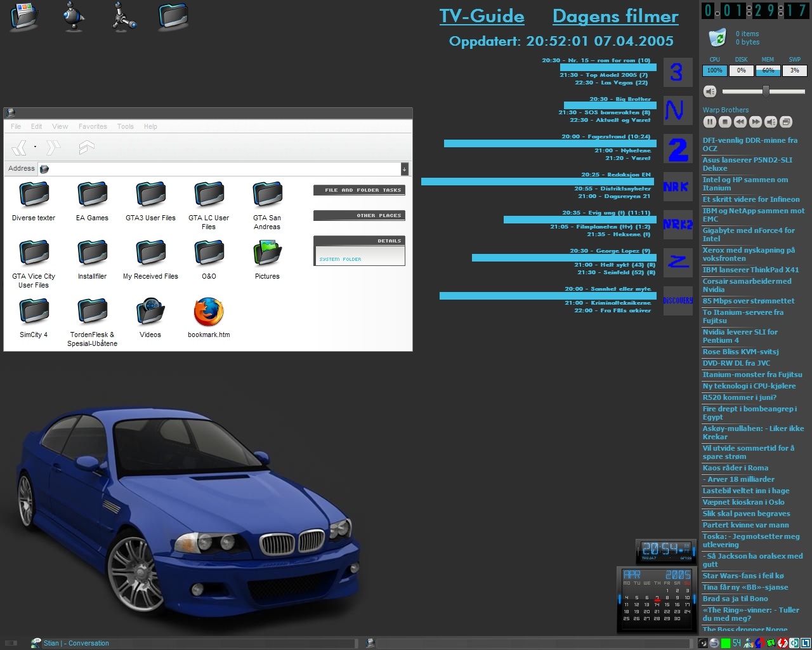Open the GTA3 User Files folder
Viewport: 812px width, 650px height.
click(x=150, y=202)
